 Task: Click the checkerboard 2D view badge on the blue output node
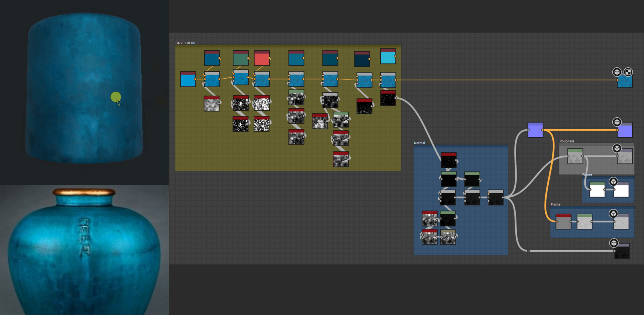628,72
